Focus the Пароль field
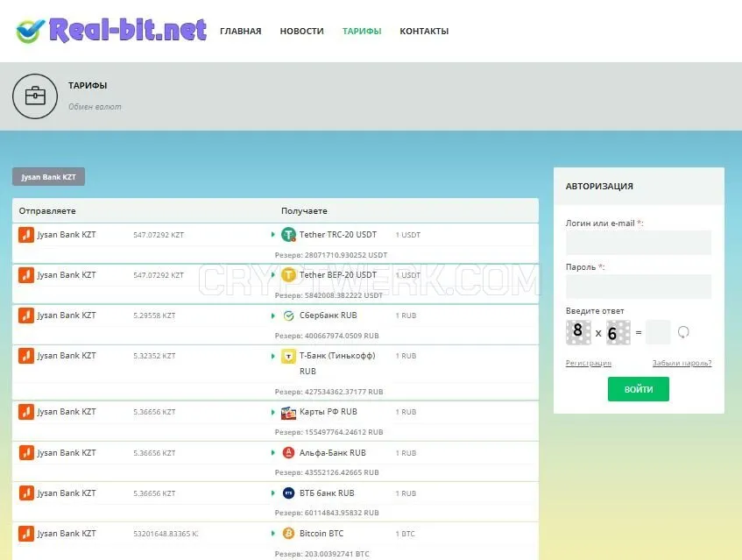 coord(639,287)
